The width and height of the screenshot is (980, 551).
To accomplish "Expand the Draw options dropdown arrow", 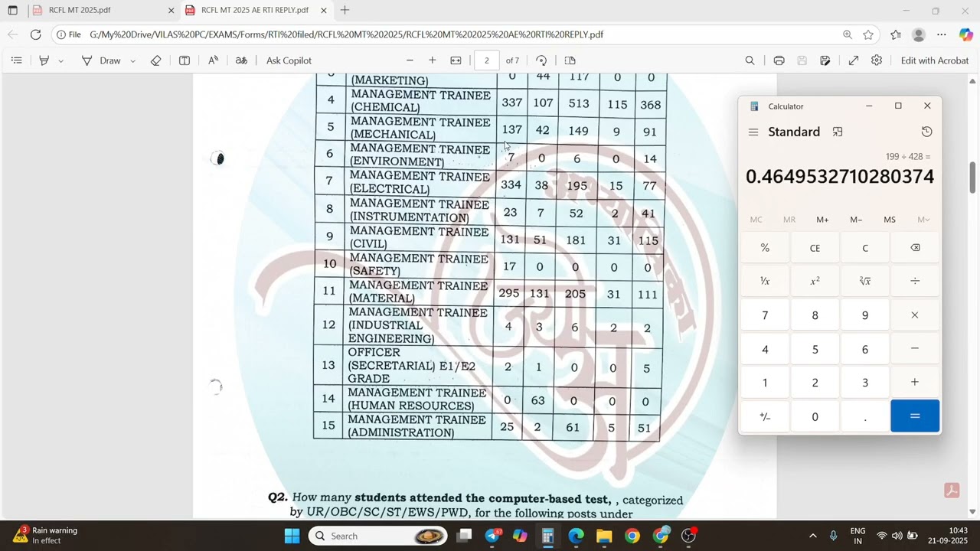I will coord(132,60).
